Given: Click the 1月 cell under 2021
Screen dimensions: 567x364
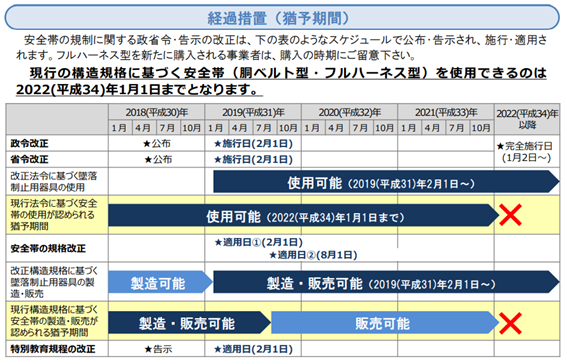Looking at the screenshot, I should (409, 128).
